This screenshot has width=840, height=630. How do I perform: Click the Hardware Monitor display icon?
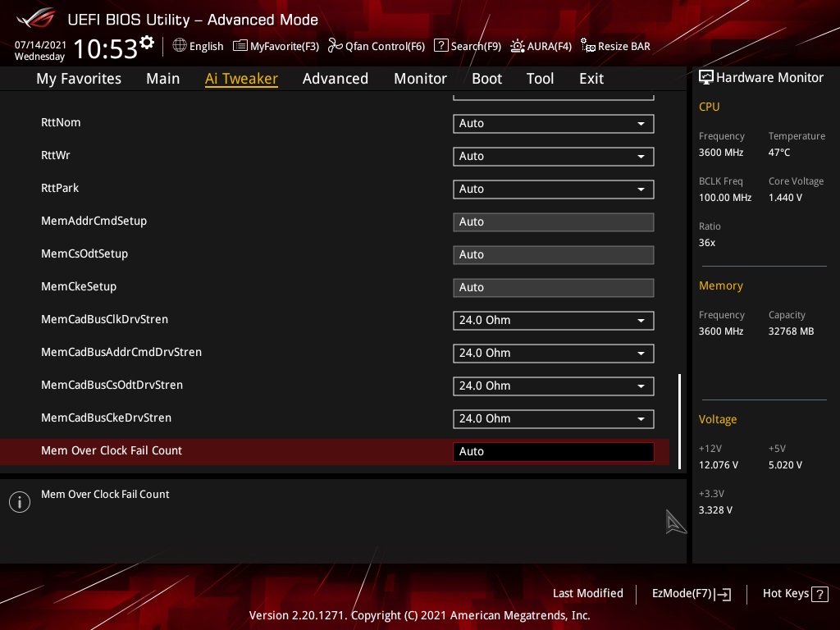[706, 78]
